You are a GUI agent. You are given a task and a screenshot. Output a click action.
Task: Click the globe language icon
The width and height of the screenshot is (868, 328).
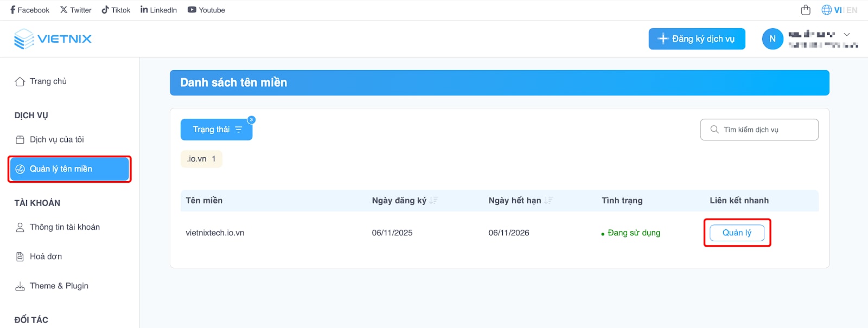coord(826,10)
